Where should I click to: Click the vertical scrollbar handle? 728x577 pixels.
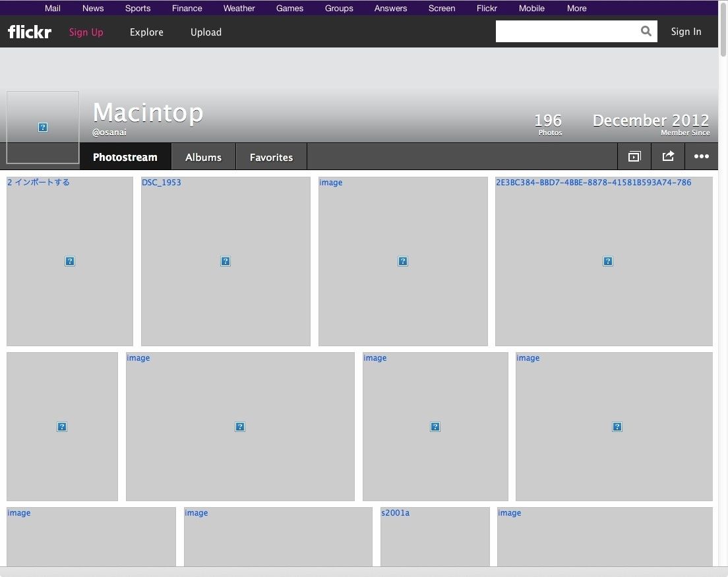pos(723,29)
